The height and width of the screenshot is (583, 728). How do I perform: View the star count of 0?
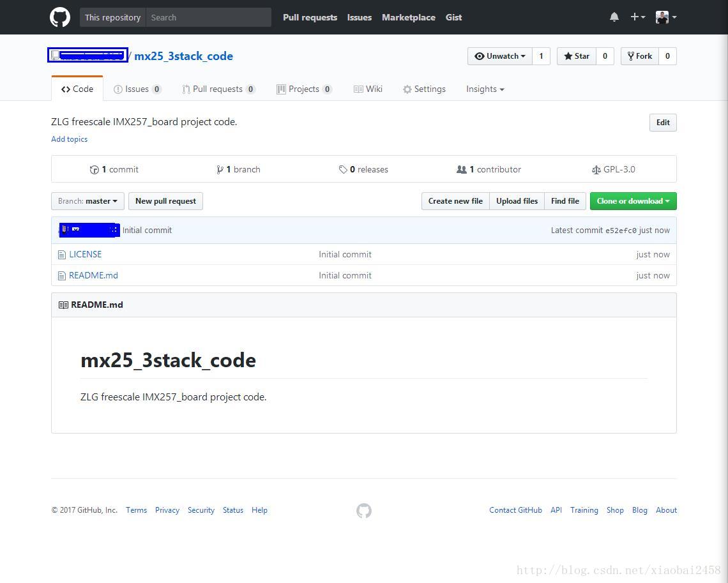click(605, 56)
